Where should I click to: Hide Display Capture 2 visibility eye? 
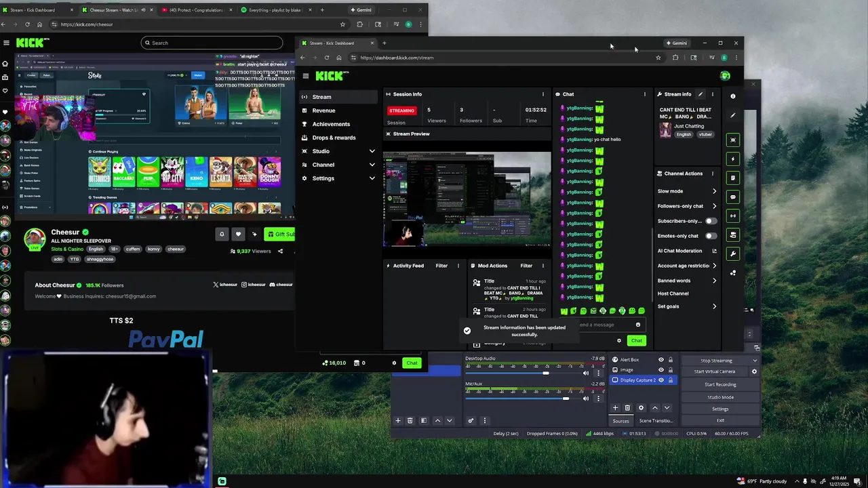coord(661,380)
